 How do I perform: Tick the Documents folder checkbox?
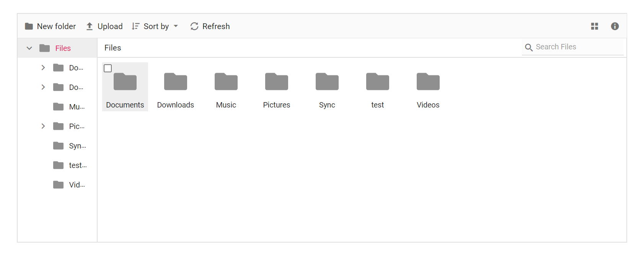(x=108, y=68)
